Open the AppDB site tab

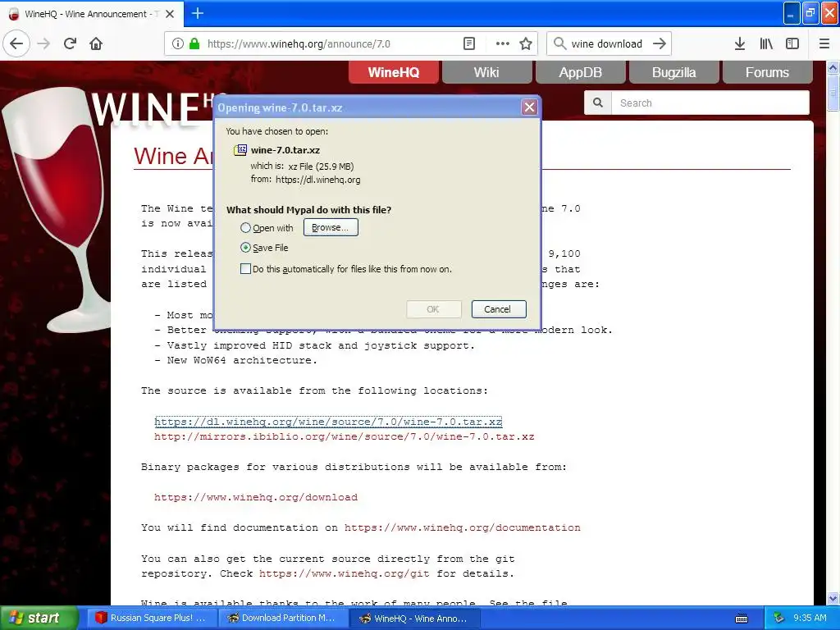(x=580, y=72)
